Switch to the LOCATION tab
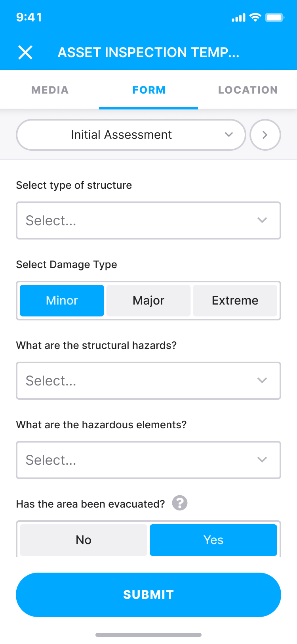Screen dimensions: 297x644 (248, 90)
